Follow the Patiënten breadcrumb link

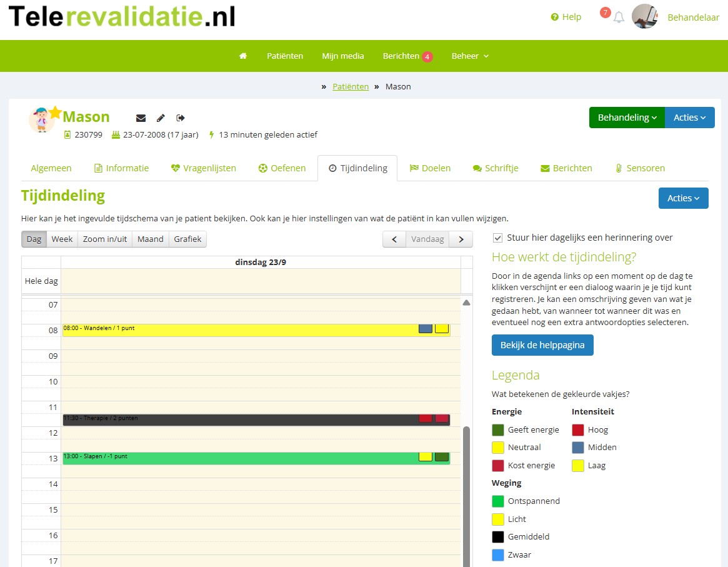click(350, 87)
